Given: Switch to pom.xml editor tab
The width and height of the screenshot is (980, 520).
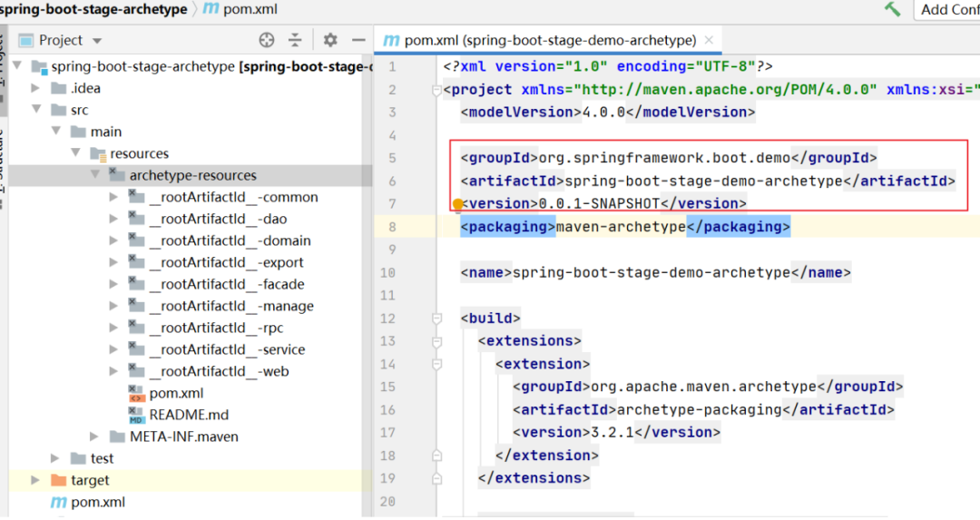Looking at the screenshot, I should [541, 40].
